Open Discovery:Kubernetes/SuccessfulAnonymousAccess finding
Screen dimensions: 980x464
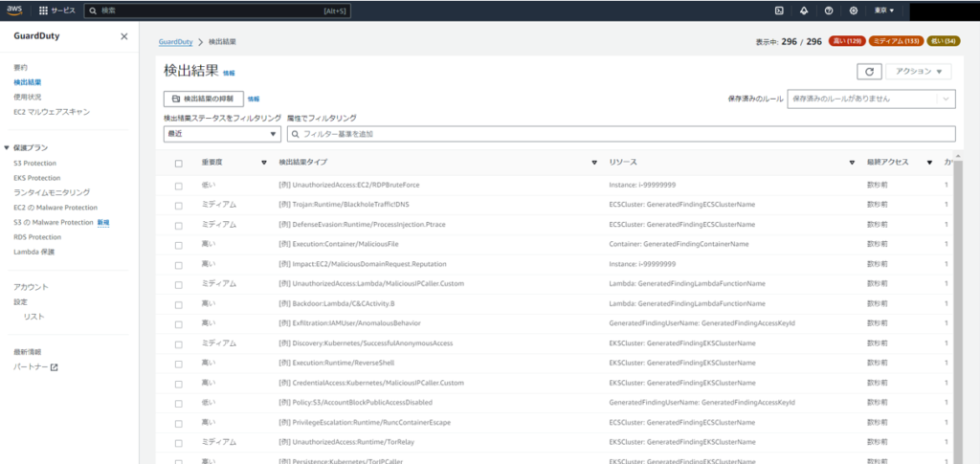(x=366, y=343)
